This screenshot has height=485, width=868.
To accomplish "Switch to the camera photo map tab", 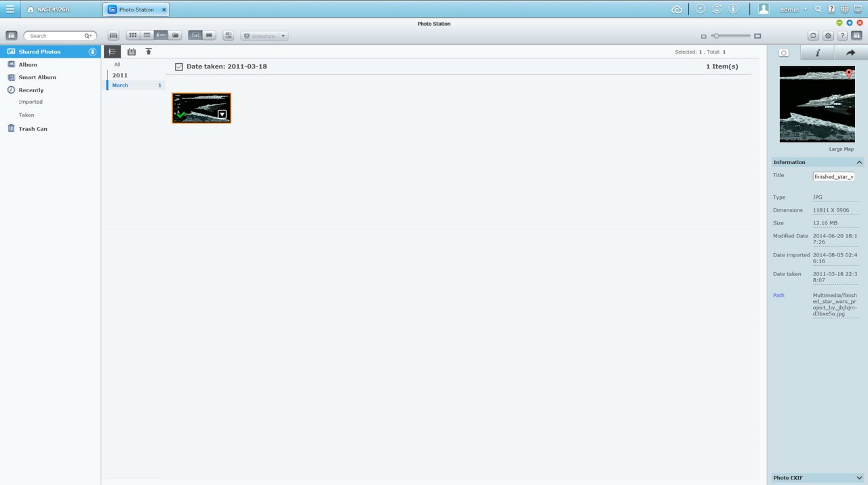I will tap(784, 52).
